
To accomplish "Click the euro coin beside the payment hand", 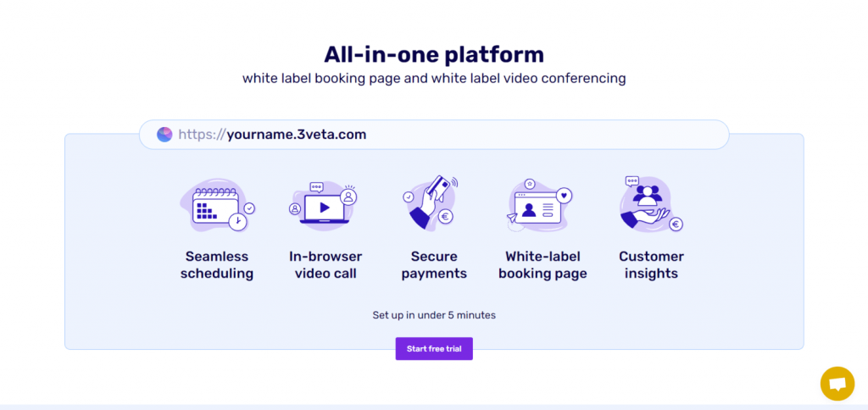I will click(445, 217).
